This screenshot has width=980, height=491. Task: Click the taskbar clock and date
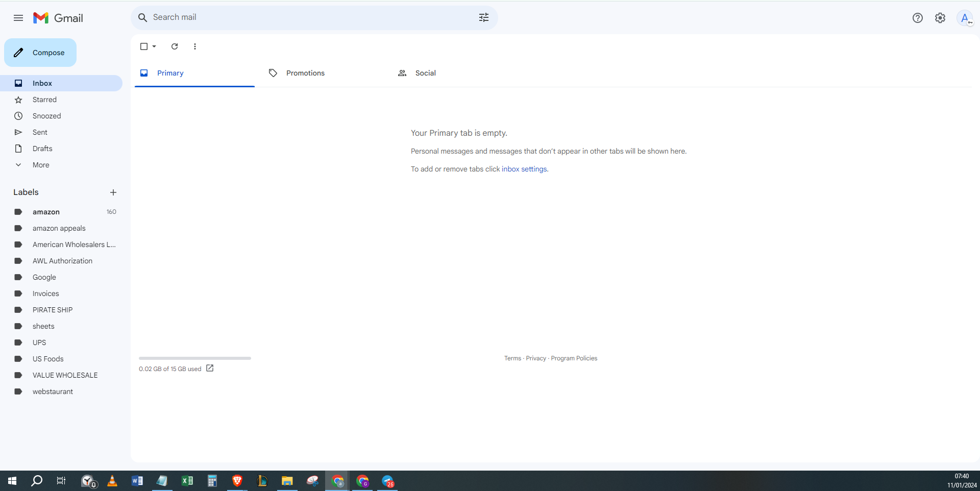coord(962,481)
